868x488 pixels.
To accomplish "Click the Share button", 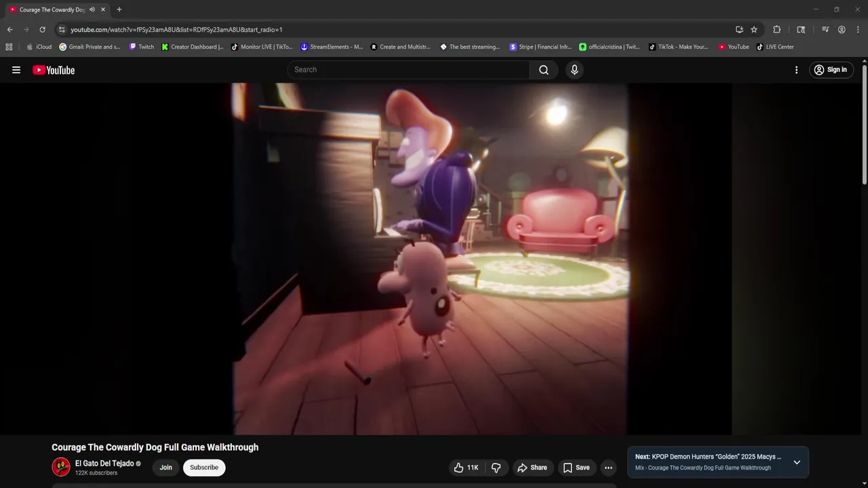I will coord(532,468).
